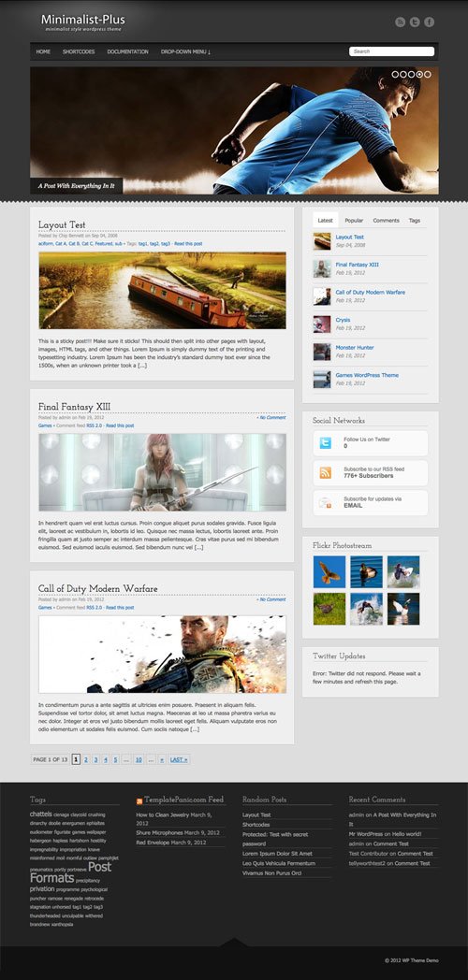Open Monster Hunter link in sidebar

[355, 348]
